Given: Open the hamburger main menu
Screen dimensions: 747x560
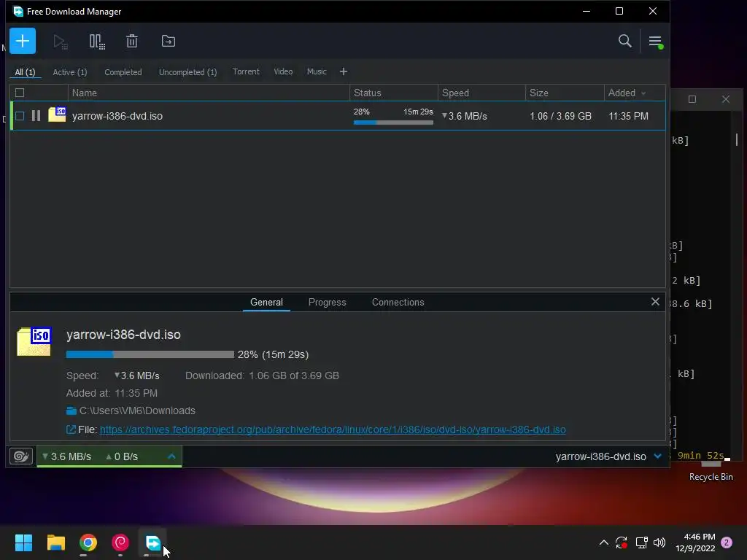Looking at the screenshot, I should pyautogui.click(x=656, y=42).
